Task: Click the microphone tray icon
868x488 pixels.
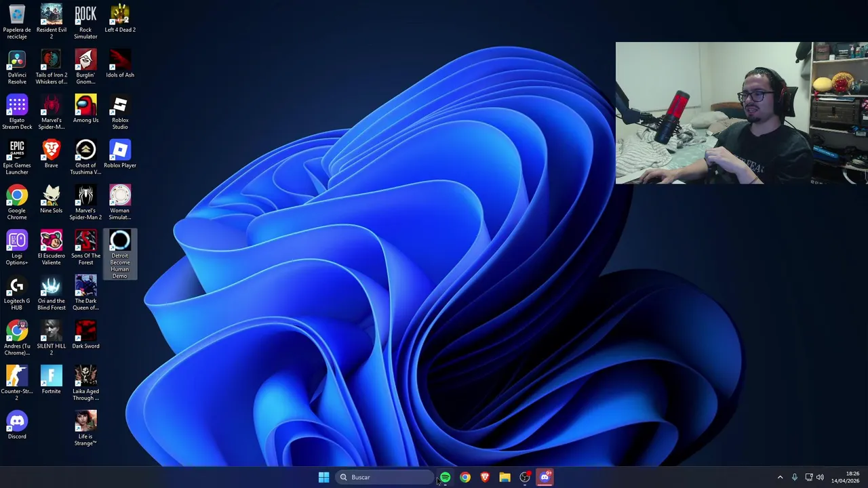Action: (794, 477)
